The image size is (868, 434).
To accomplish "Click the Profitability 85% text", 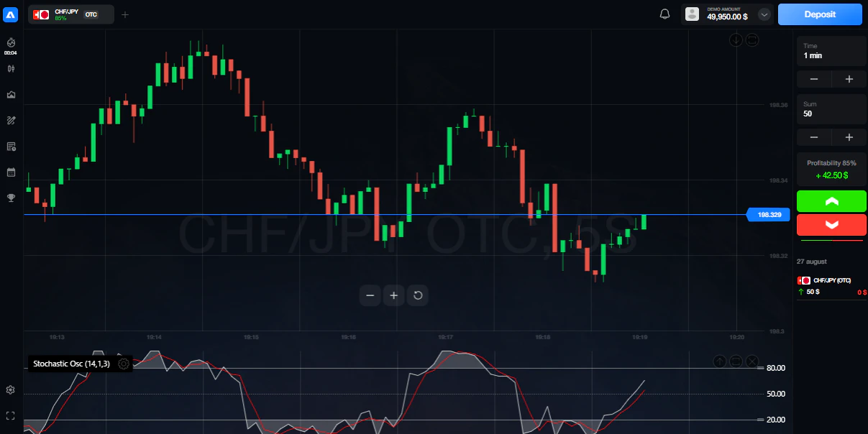I will pos(831,163).
